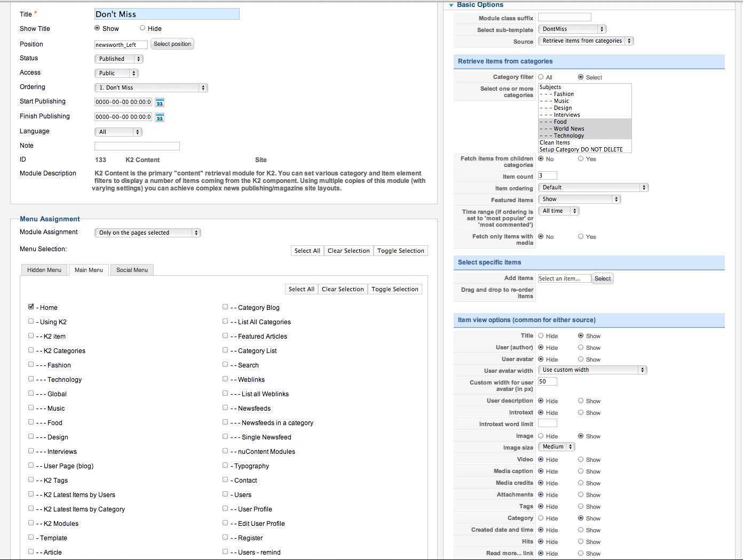Click Clear Selection inside Main Menu tab
This screenshot has width=743, height=560.
[343, 289]
